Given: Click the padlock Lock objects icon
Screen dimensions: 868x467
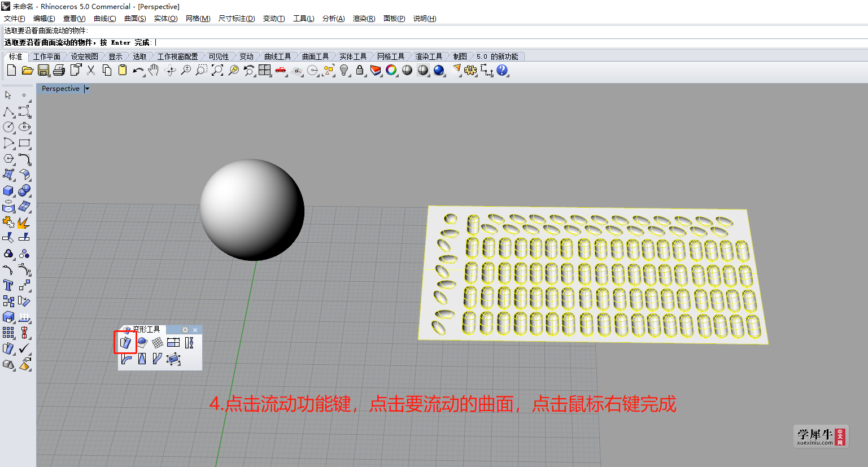Looking at the screenshot, I should click(x=360, y=70).
